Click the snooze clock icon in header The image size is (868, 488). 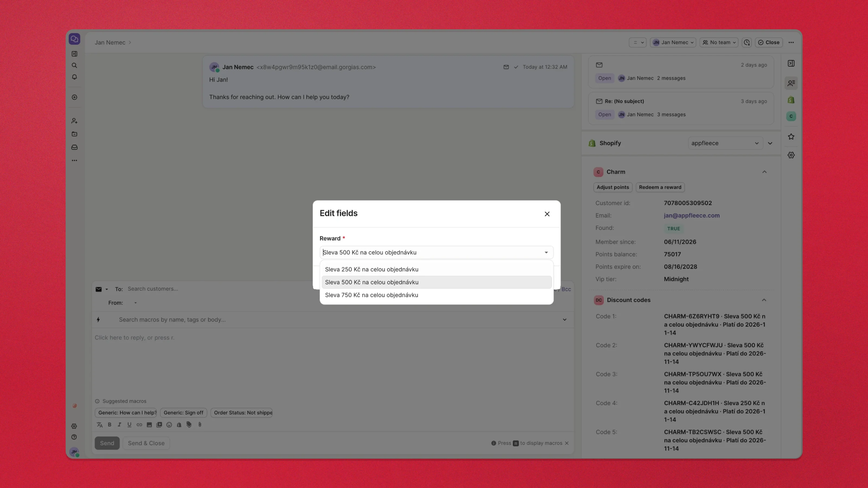tap(747, 43)
